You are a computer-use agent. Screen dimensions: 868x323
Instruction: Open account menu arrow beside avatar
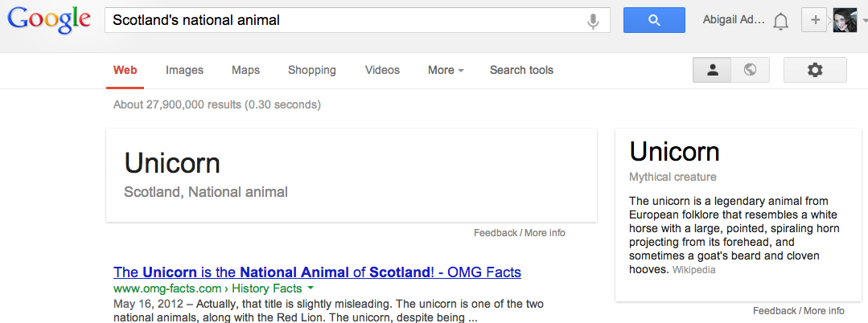pos(863,22)
